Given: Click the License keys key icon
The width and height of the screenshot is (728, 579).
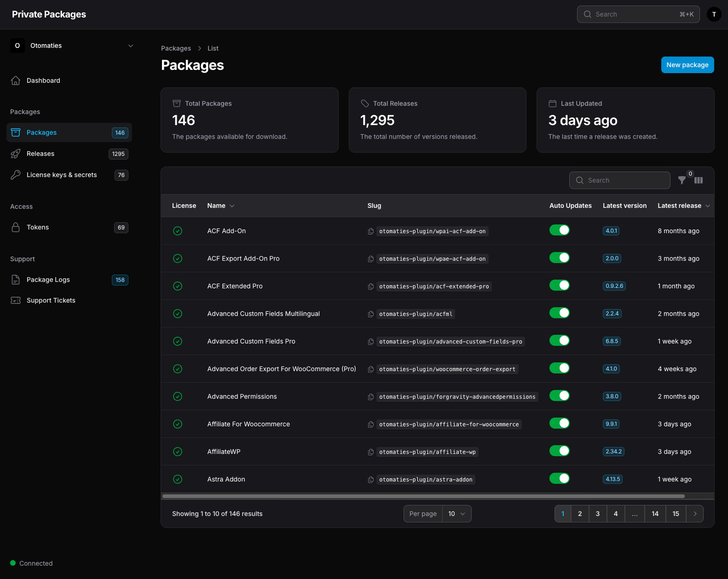Looking at the screenshot, I should tap(16, 175).
